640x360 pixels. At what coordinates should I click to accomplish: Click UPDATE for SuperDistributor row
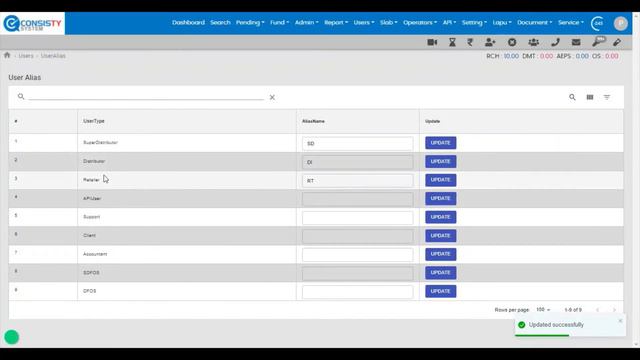coord(440,143)
